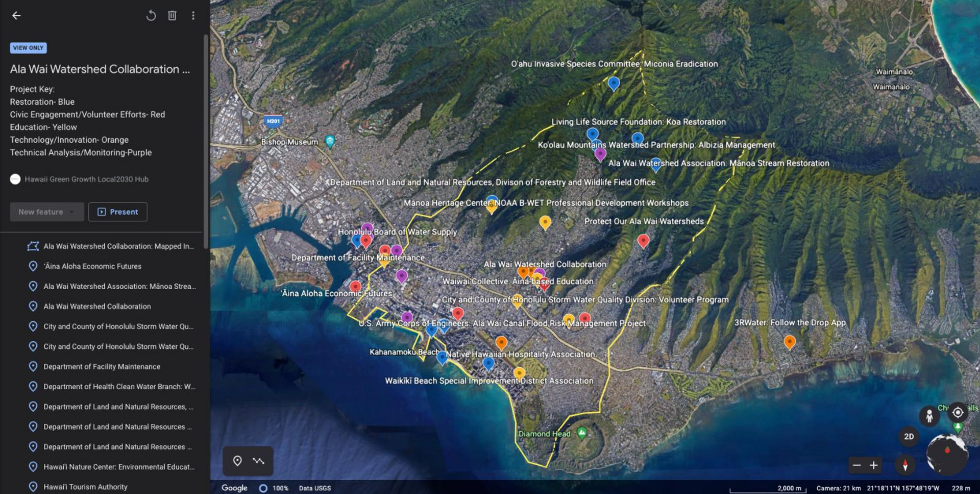The height and width of the screenshot is (494, 980).
Task: Click the Ko'olau Mountains Watershed Partnership label
Action: click(x=656, y=145)
